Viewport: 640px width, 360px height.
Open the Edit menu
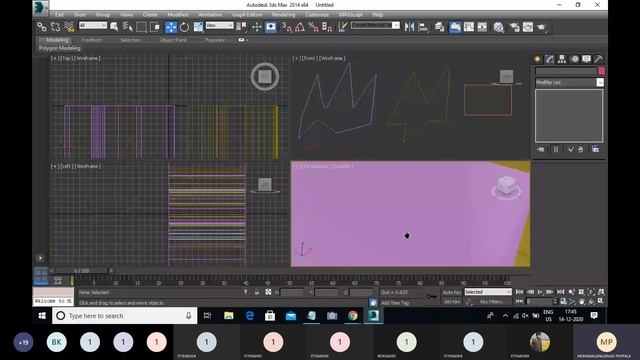[59, 15]
